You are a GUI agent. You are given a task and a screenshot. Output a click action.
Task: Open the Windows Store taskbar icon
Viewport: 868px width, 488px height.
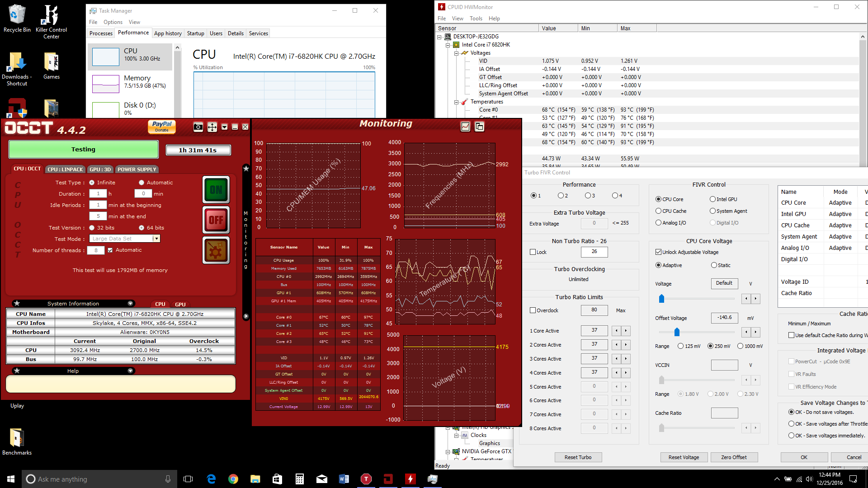[x=277, y=479]
